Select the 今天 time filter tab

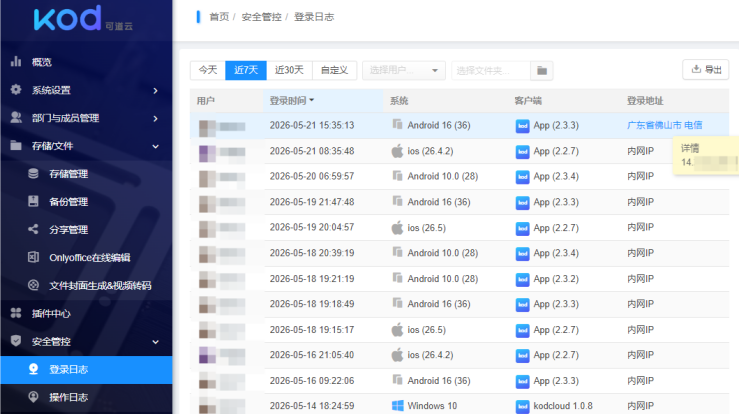pos(208,70)
